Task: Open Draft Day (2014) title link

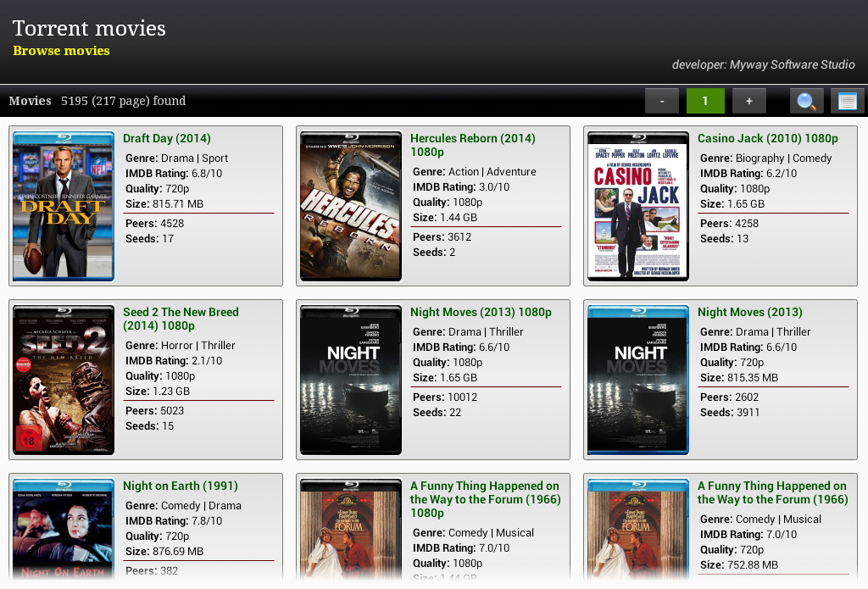Action: 167,138
